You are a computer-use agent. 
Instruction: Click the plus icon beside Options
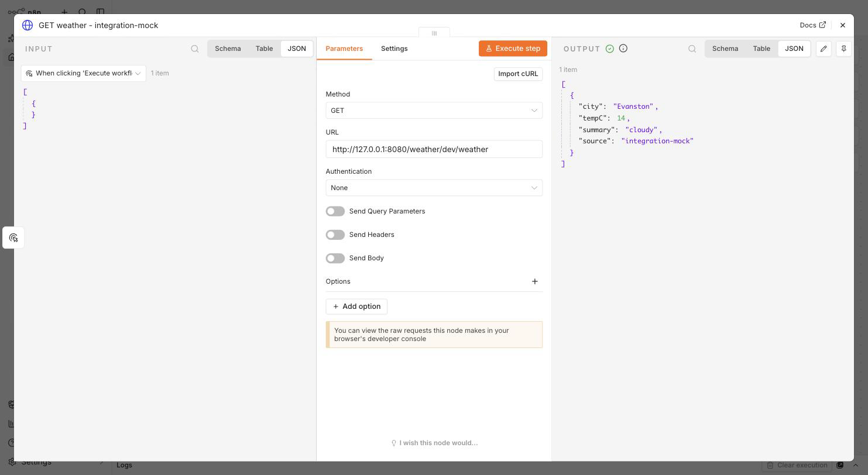pos(535,281)
